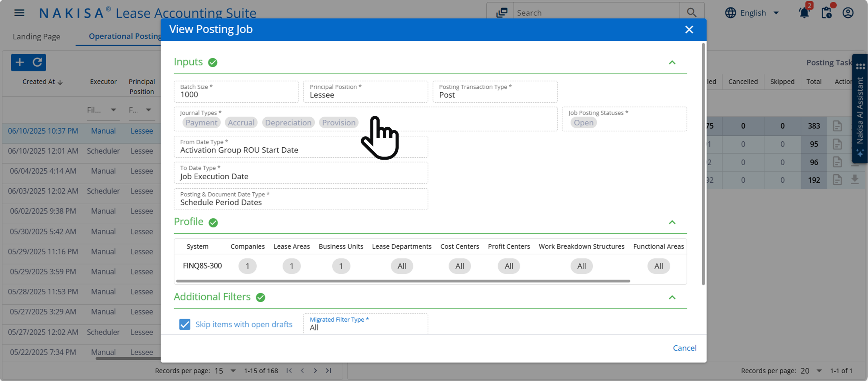Go to the next page of records

point(315,370)
